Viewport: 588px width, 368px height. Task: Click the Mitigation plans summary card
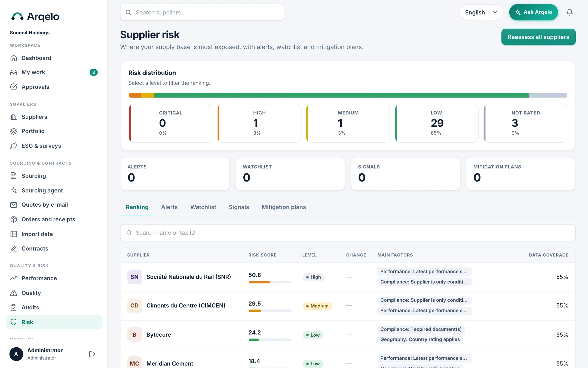pyautogui.click(x=521, y=174)
